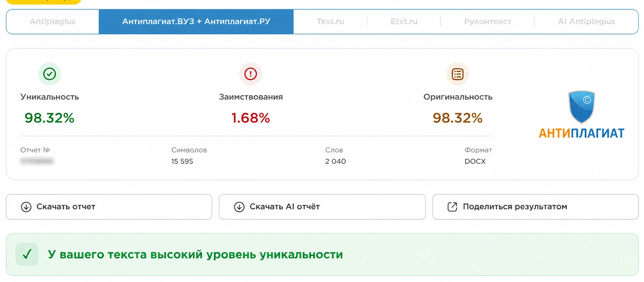
Task: Open the AI Antiplagius tab
Action: pos(586,21)
